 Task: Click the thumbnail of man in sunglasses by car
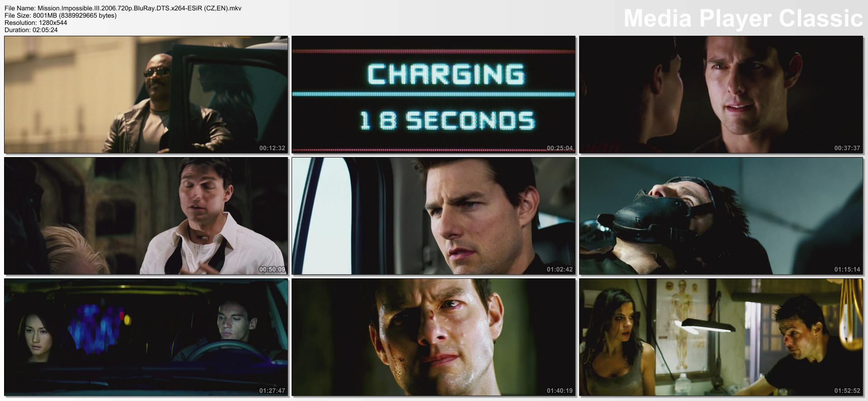point(146,95)
